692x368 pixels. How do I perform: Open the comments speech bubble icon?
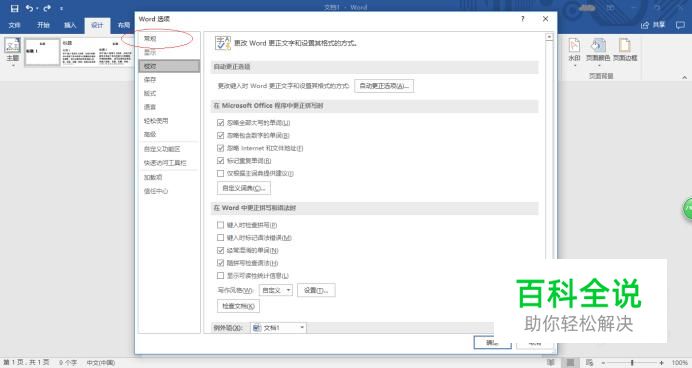(680, 25)
